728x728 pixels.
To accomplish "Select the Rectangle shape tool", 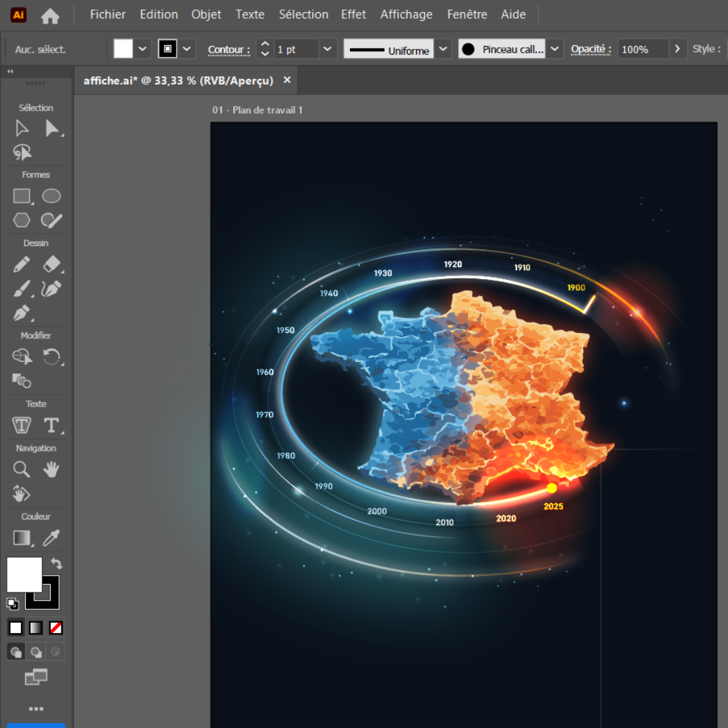I will point(22,196).
